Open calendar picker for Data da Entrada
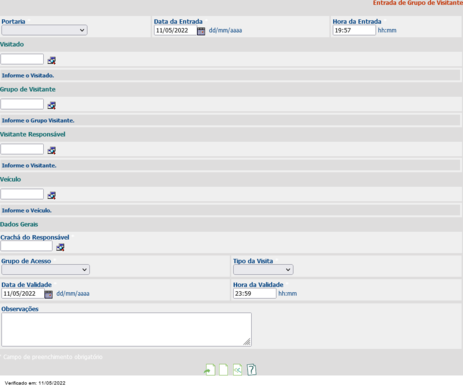The height and width of the screenshot is (390, 463). coord(201,31)
